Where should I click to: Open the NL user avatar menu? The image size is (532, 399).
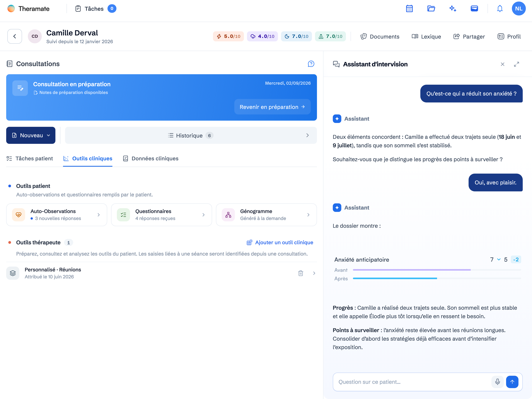pyautogui.click(x=518, y=9)
